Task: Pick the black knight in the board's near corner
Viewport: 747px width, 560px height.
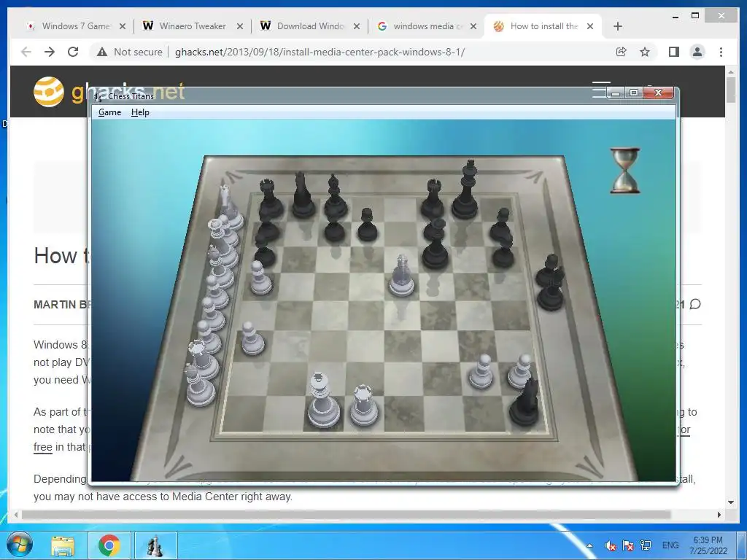Action: [525, 401]
